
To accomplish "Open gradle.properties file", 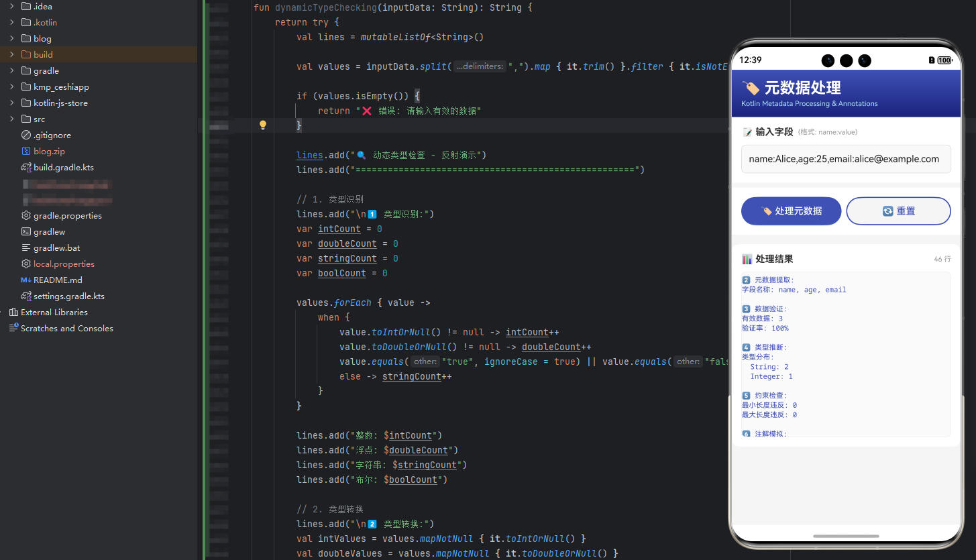I will pyautogui.click(x=68, y=215).
